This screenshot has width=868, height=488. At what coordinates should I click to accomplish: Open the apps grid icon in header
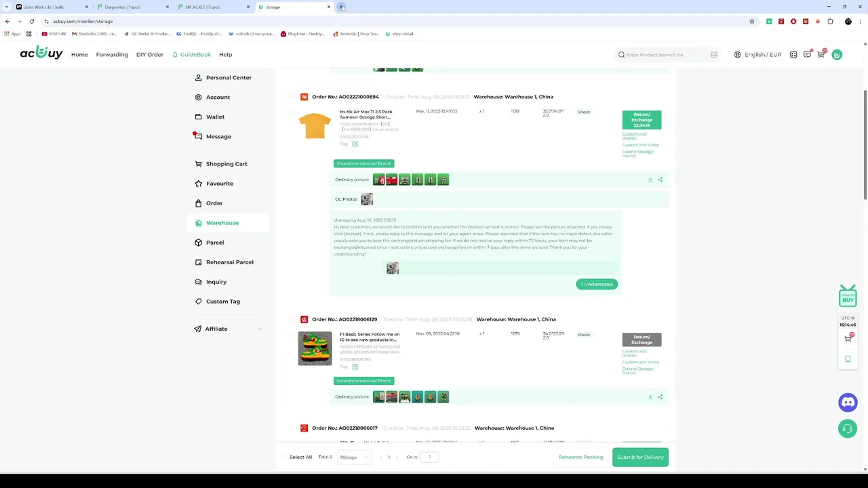click(793, 55)
